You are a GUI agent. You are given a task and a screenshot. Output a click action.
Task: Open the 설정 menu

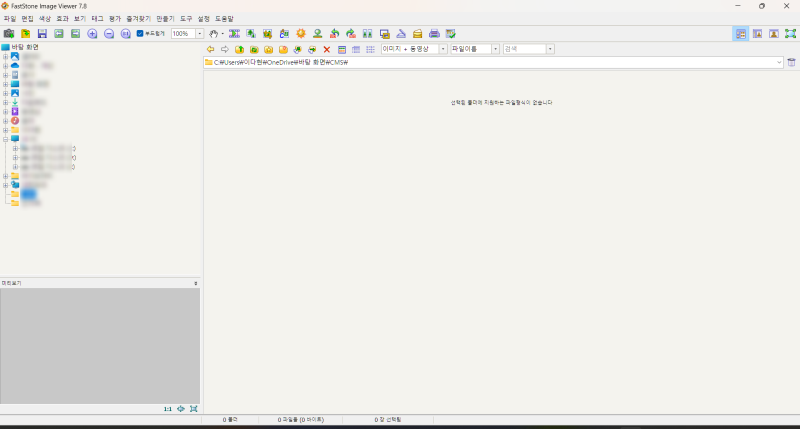[x=204, y=19]
